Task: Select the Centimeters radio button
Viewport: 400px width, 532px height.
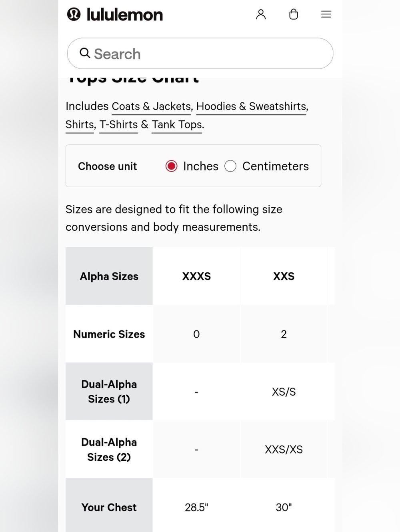Action: point(230,166)
